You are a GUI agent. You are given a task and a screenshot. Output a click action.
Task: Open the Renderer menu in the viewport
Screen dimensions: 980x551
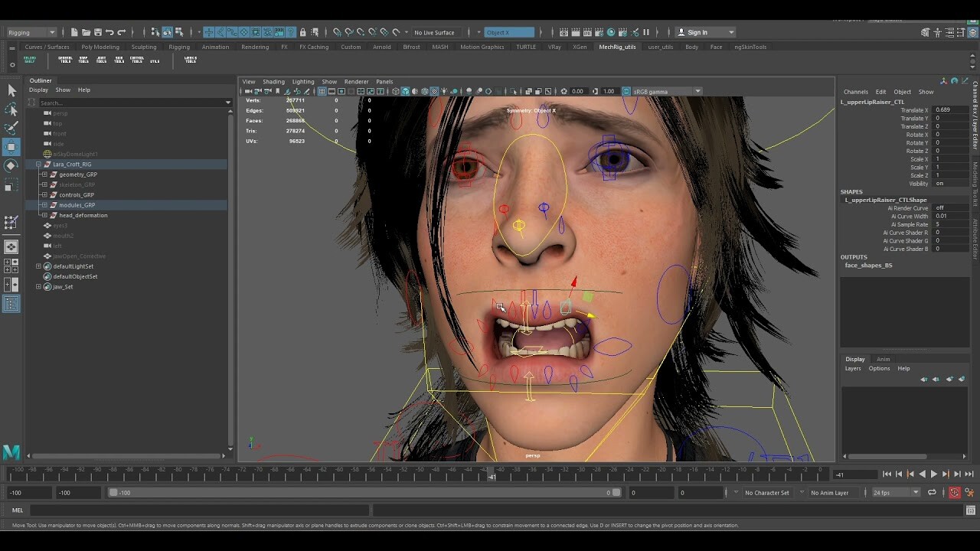coord(356,81)
